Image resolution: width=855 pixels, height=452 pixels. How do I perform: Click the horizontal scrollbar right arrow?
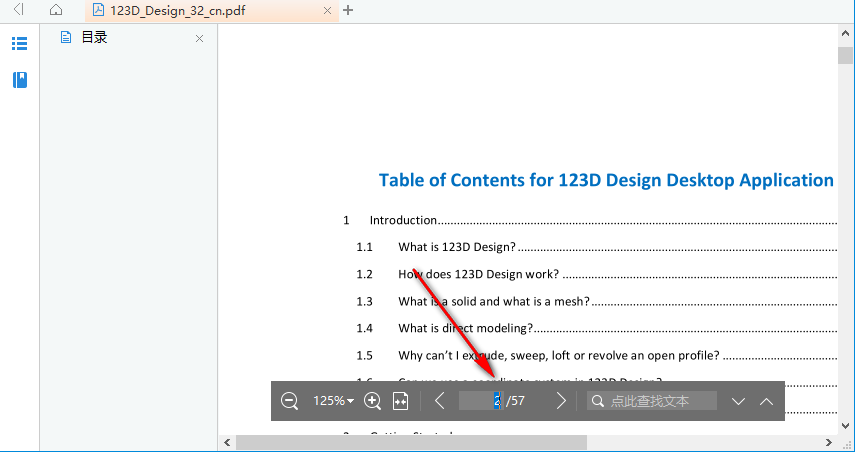click(829, 443)
